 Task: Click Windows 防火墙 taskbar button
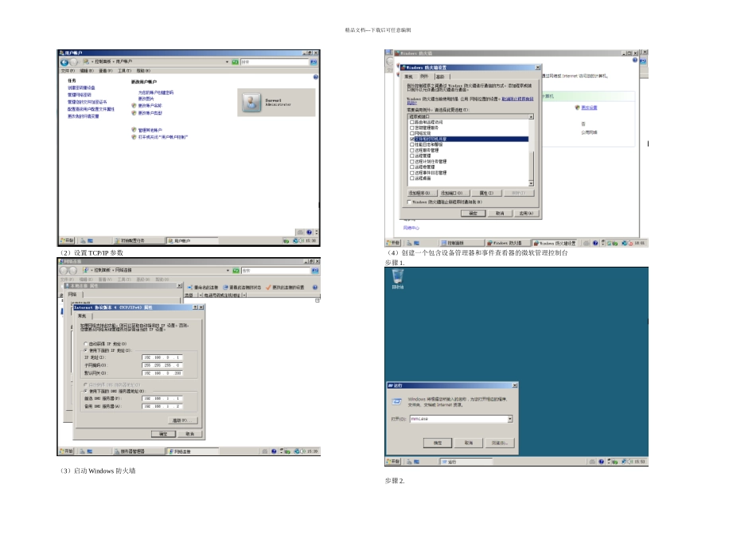(507, 243)
